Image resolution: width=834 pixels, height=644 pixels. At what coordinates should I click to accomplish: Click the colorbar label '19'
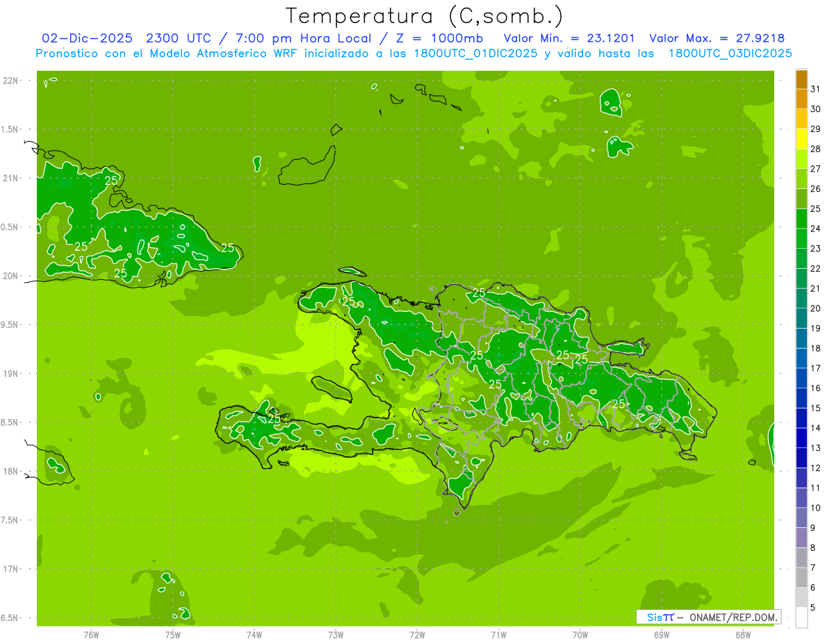(816, 328)
